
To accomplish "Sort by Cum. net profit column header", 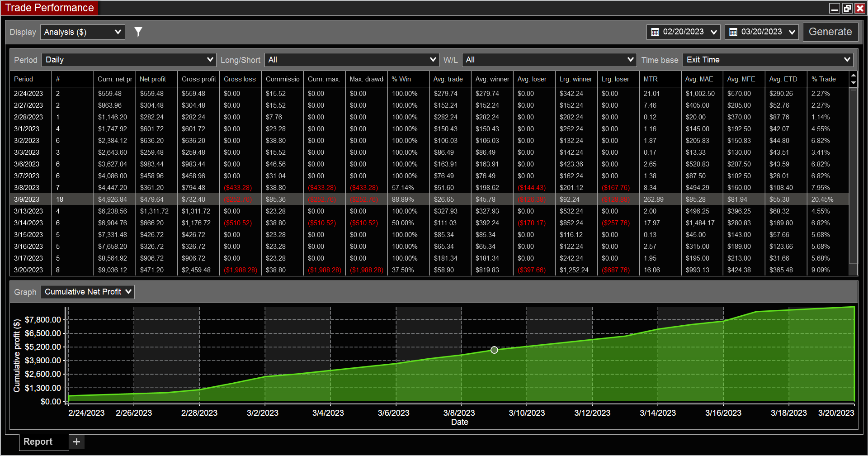I will (x=115, y=79).
